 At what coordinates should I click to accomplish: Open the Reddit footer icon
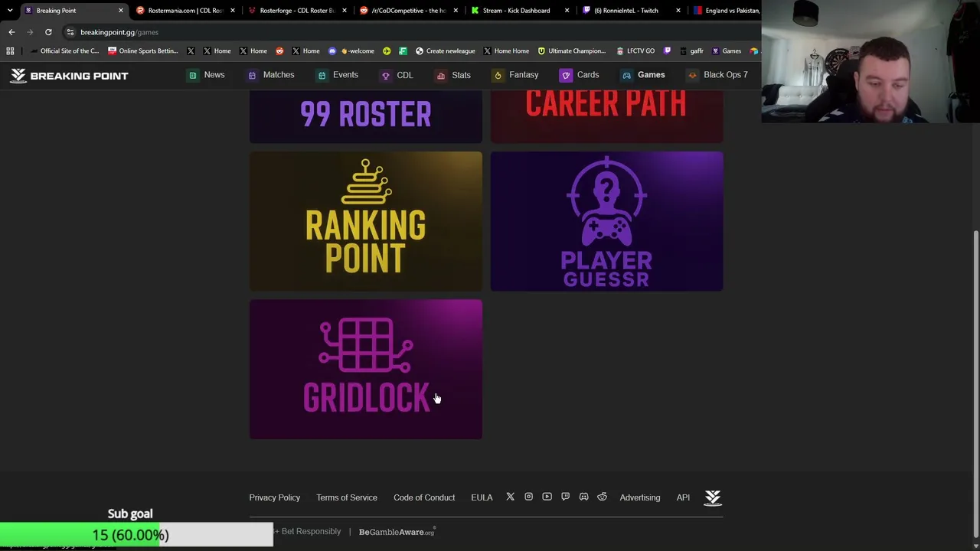602,497
